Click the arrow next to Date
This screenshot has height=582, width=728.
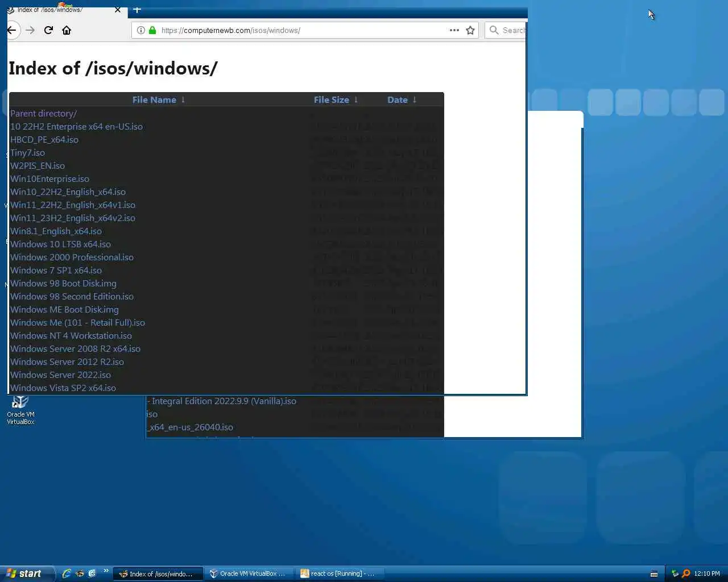click(x=415, y=99)
